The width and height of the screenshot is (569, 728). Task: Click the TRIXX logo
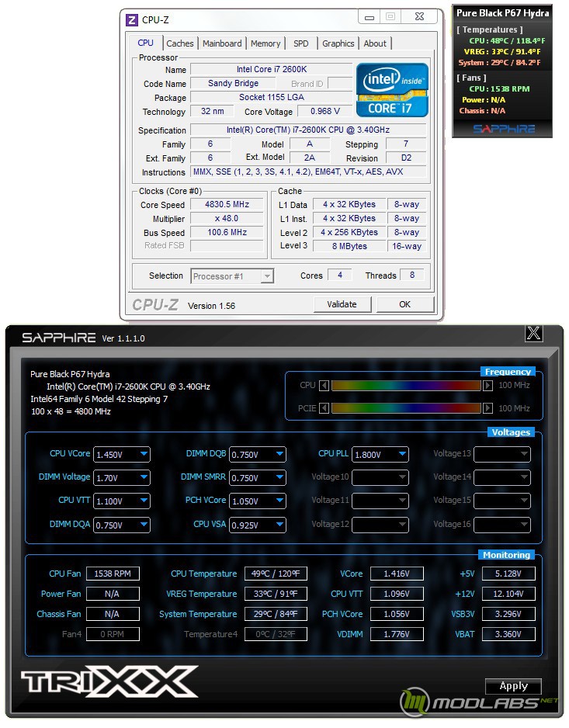[109, 681]
